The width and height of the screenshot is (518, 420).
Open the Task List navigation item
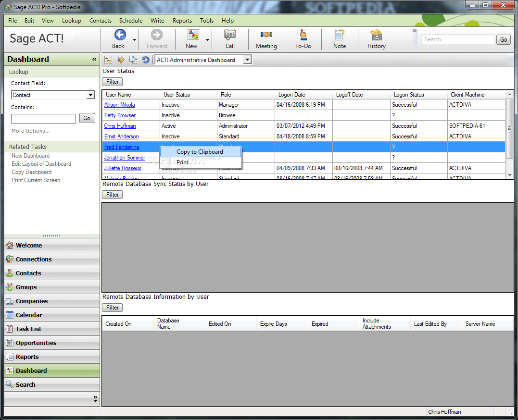[52, 329]
